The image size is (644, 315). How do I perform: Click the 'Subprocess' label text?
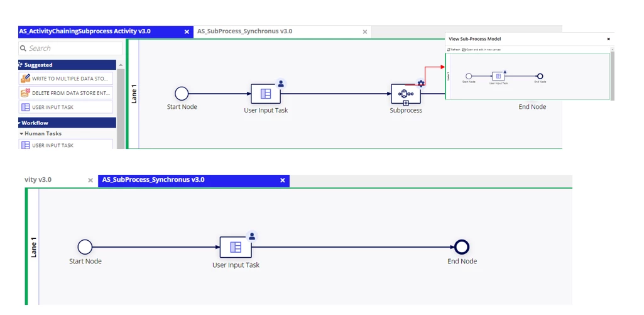(406, 110)
